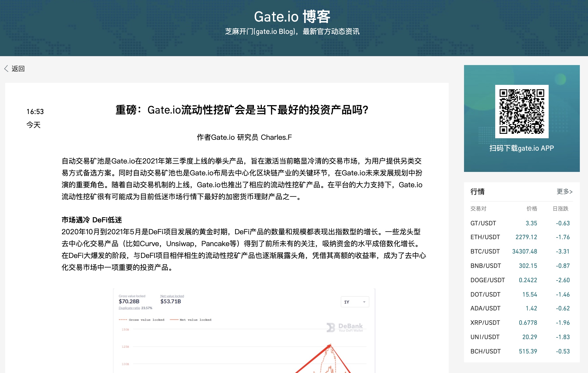The width and height of the screenshot is (588, 373).
Task: Click the author line Charles.F
Action: (x=244, y=137)
